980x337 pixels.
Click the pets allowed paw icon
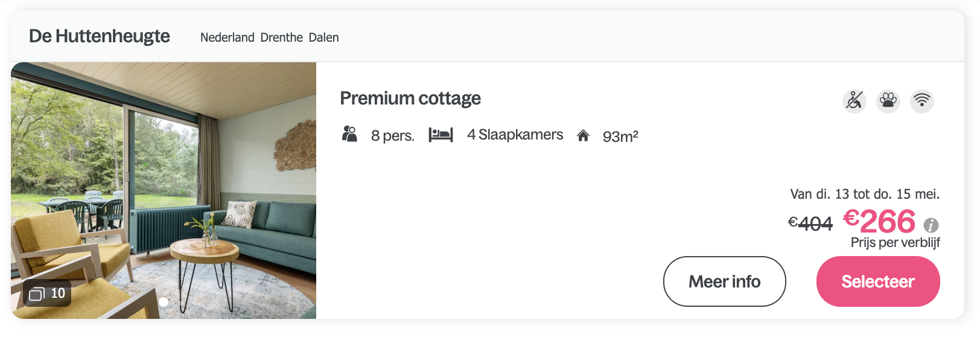coord(888,101)
